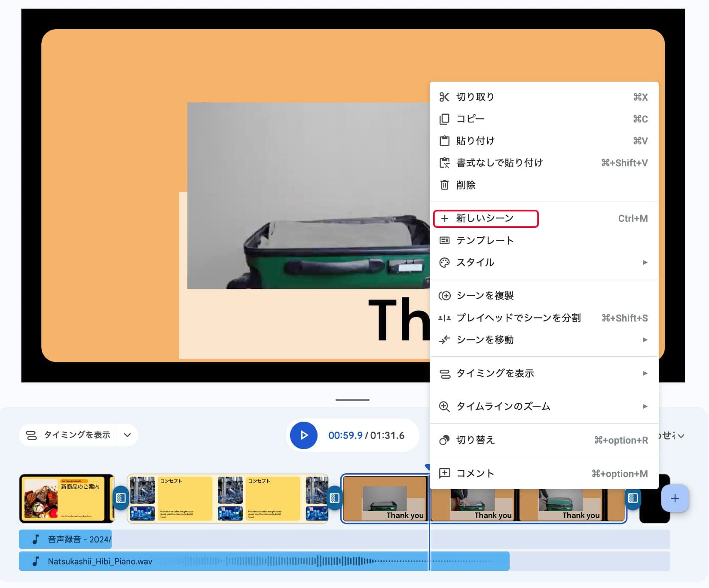
Task: Click the split icon for プレイヘッドでシーンを分割
Action: [444, 318]
